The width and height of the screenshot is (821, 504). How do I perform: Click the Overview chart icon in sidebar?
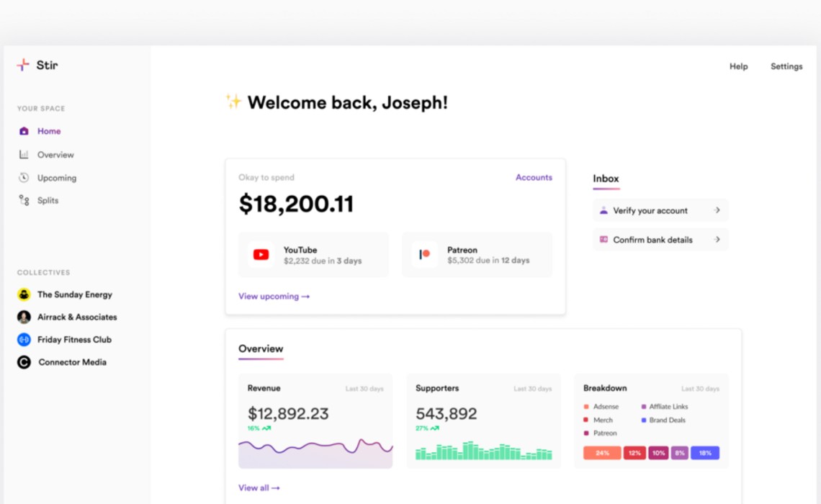tap(24, 155)
